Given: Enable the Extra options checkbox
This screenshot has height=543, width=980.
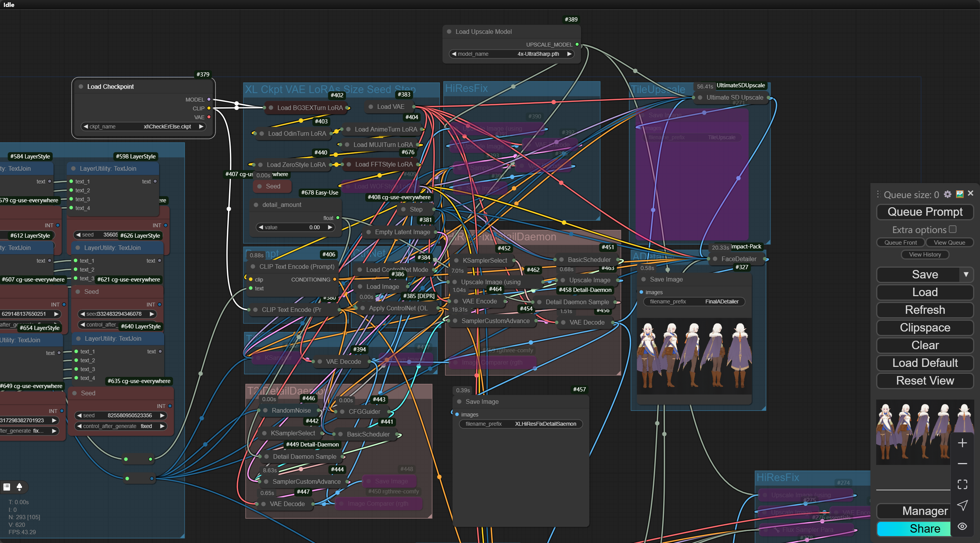Looking at the screenshot, I should pos(953,229).
